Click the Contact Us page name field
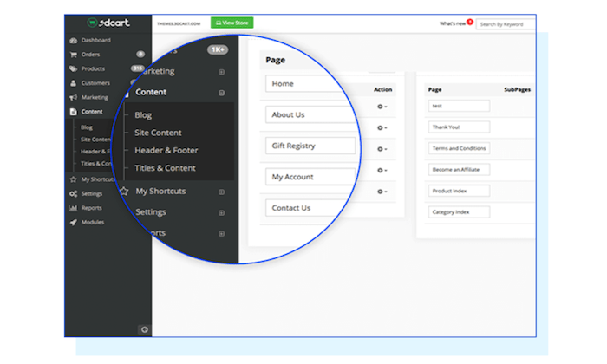This screenshot has height=364, width=607. (x=308, y=208)
